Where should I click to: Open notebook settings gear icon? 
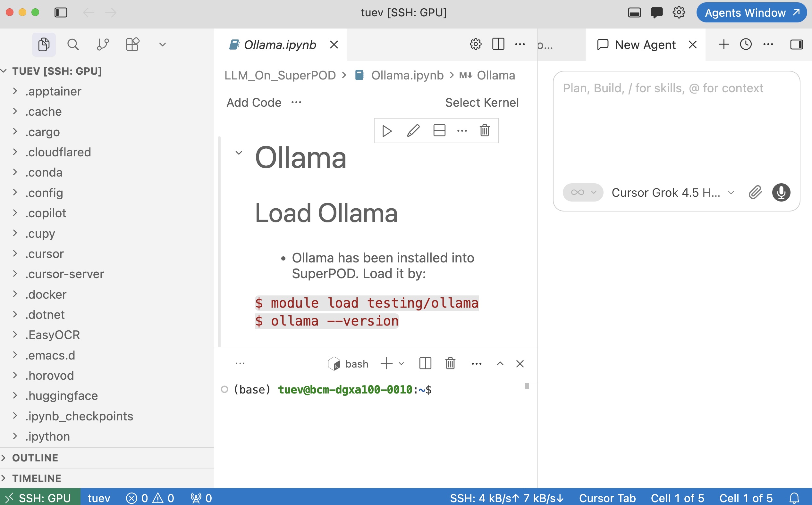(476, 45)
